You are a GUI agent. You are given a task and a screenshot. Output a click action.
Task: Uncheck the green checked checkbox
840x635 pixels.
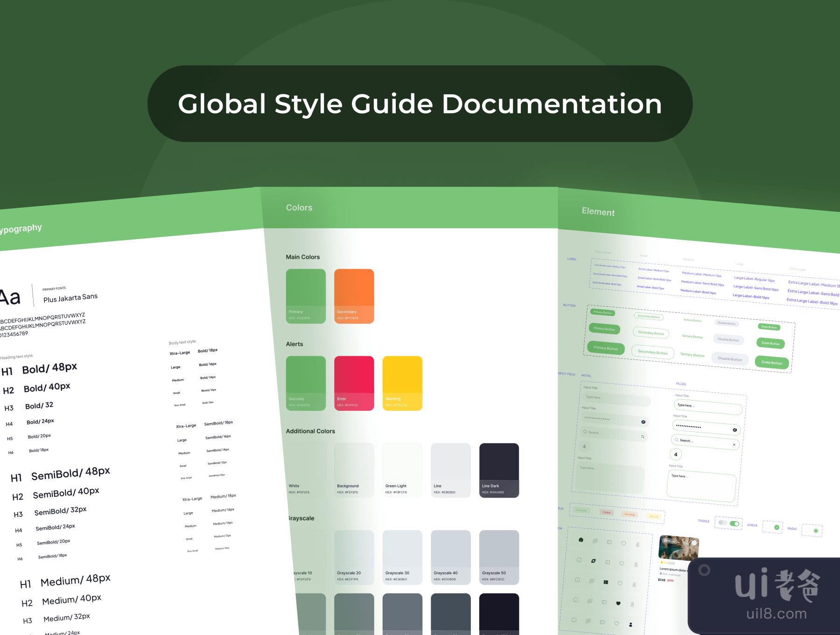[x=777, y=527]
